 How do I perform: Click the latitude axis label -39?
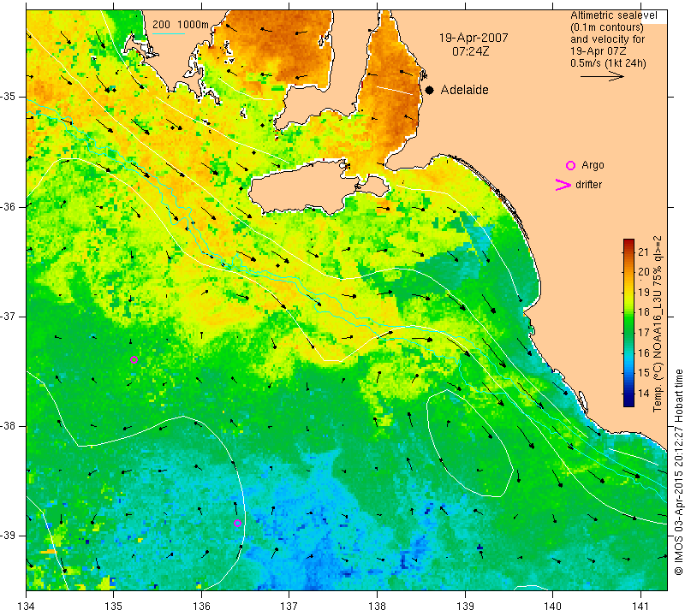click(x=9, y=536)
